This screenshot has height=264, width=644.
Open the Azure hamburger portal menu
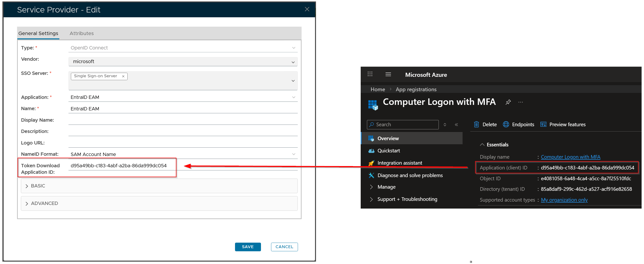click(x=388, y=74)
